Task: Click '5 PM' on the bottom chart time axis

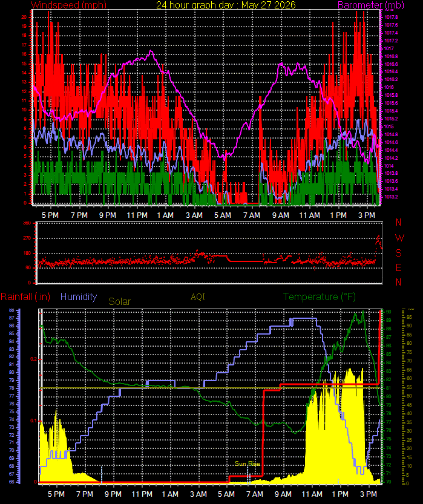Action: [x=56, y=494]
